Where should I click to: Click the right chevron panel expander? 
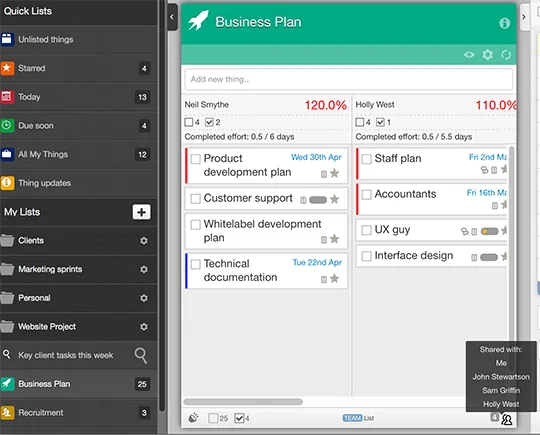tap(524, 17)
